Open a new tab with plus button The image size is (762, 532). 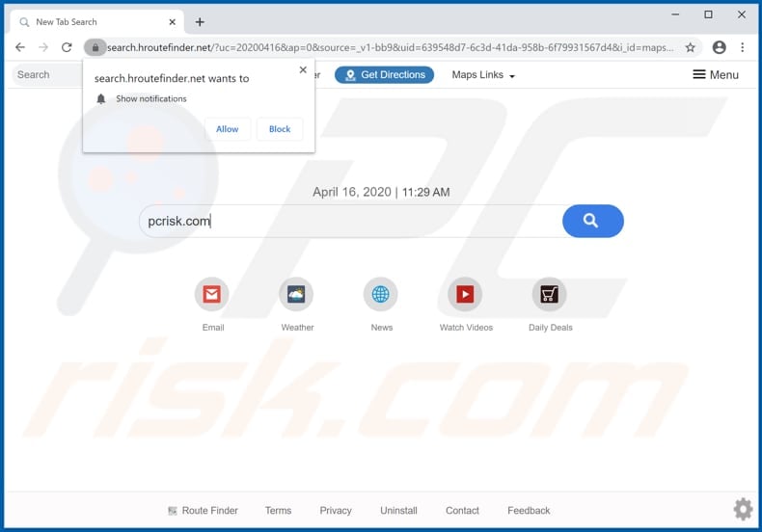200,22
